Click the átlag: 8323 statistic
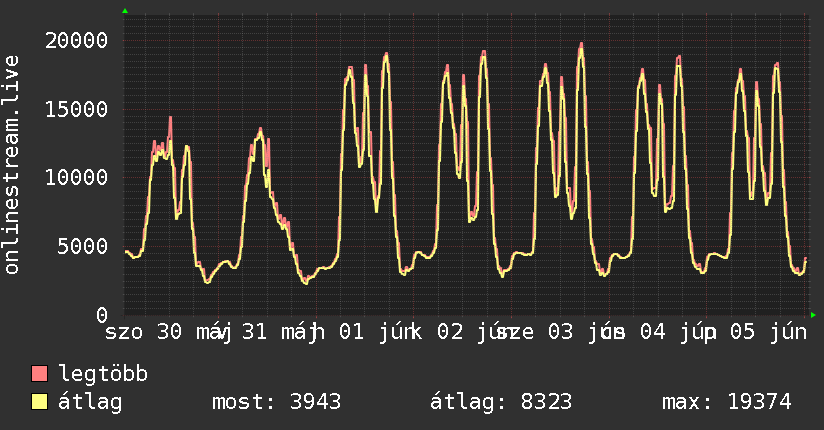This screenshot has width=824, height=430. (501, 402)
